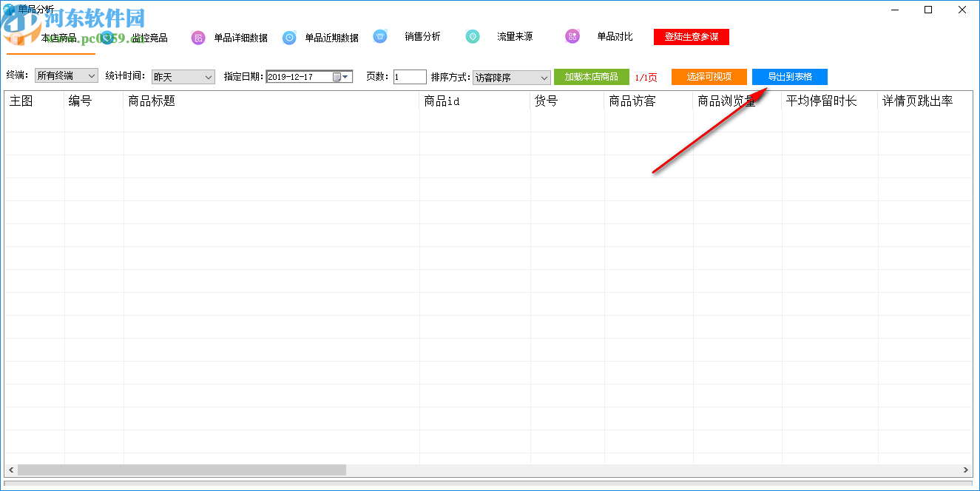This screenshot has width=980, height=491.
Task: Click the application icon in the title bar
Action: pyautogui.click(x=7, y=9)
